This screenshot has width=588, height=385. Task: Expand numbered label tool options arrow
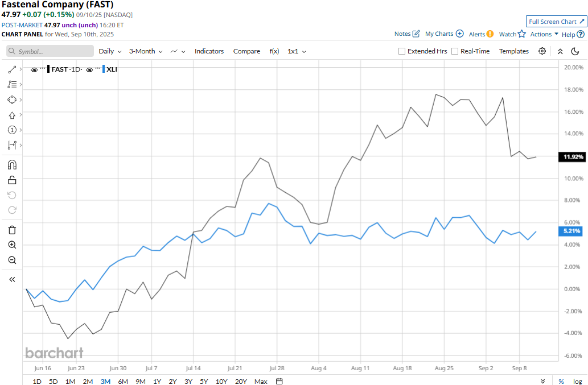20,130
